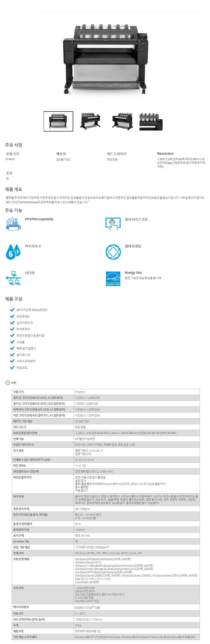Viewport: 210px width, 644px height.
Task: Click checkmark next to 스핀들
Action: tap(12, 342)
